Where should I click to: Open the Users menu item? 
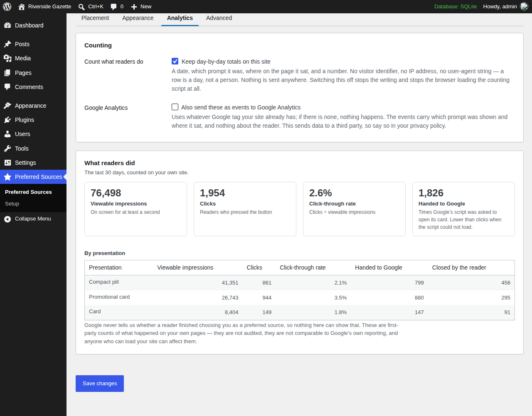[x=33, y=134]
